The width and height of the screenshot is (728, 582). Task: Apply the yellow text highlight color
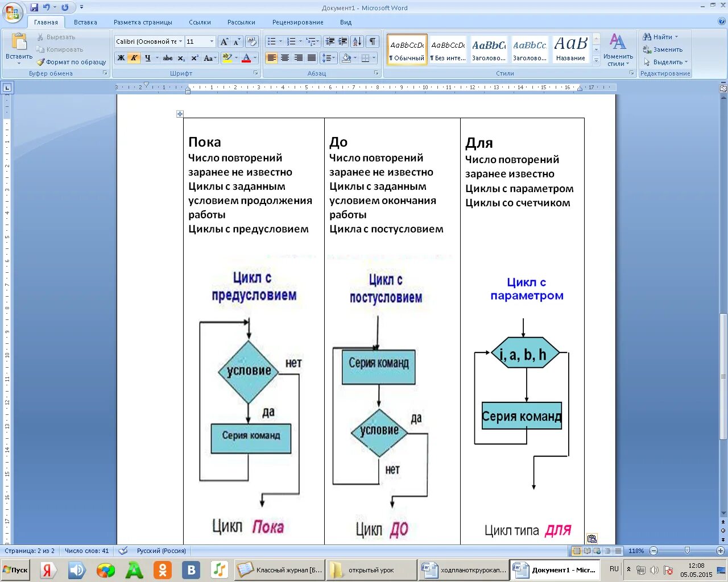(227, 58)
